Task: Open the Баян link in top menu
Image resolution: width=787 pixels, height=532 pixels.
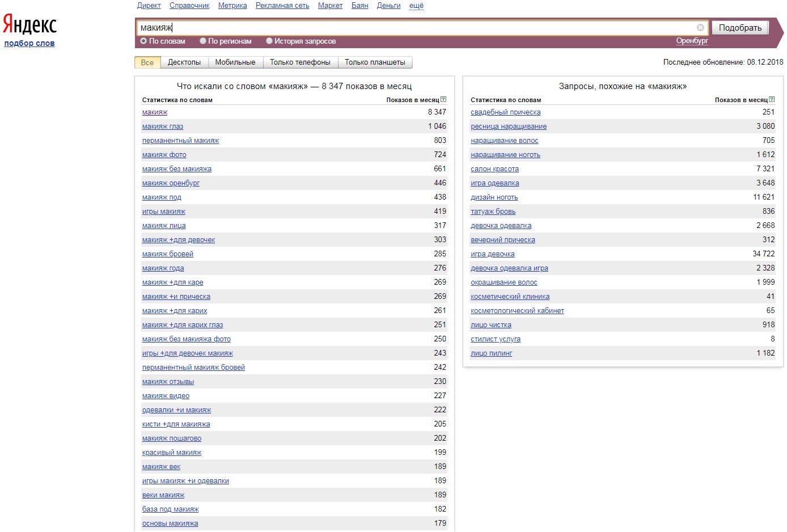Action: (359, 6)
